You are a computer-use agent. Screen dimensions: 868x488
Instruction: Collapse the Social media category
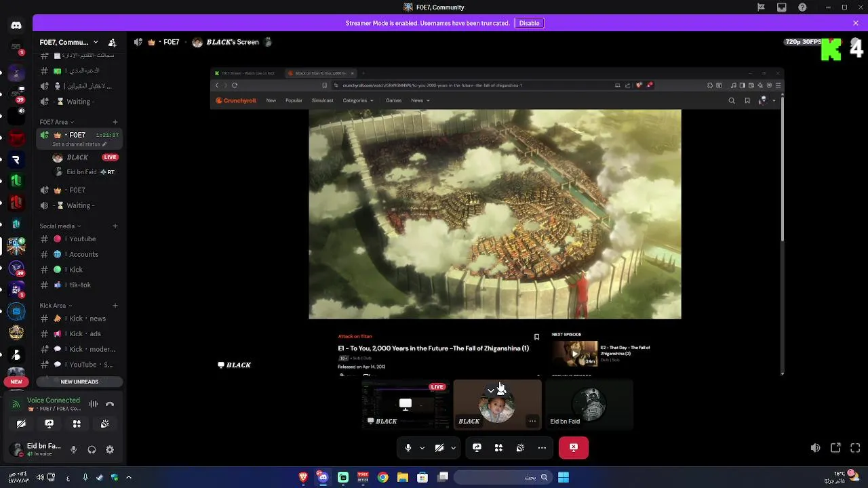pos(60,226)
